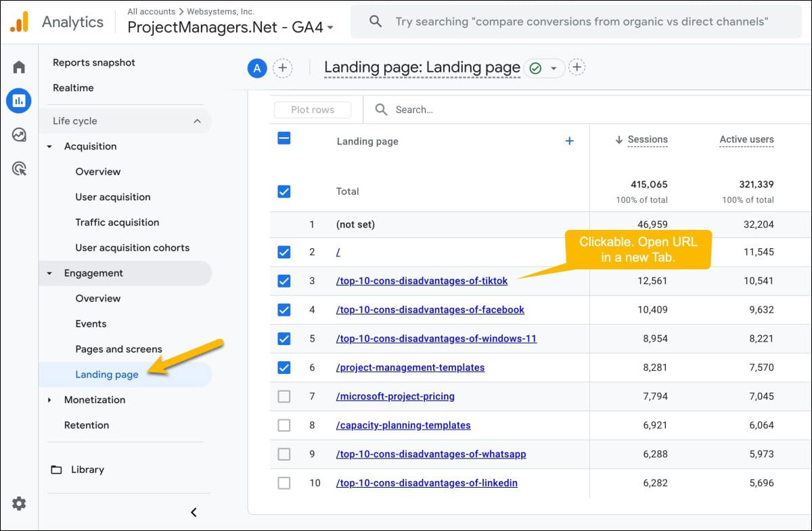
Task: Select the Landing page report
Action: [x=107, y=375]
